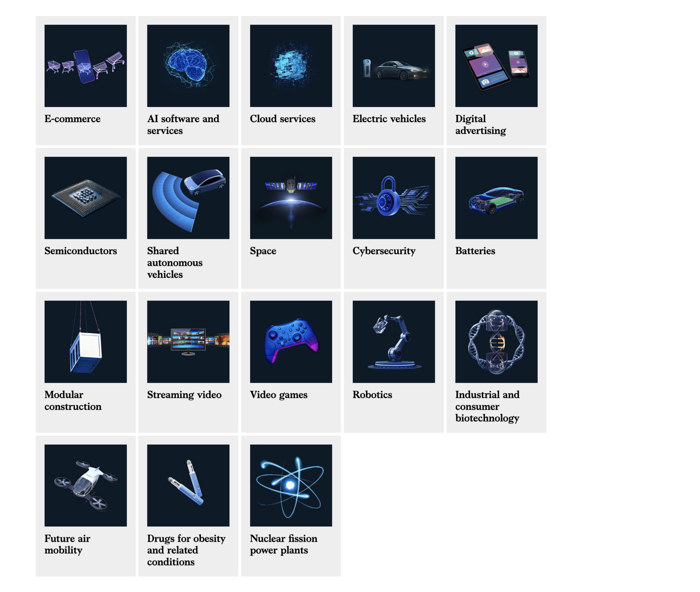Click the satellite Space image

291,198
